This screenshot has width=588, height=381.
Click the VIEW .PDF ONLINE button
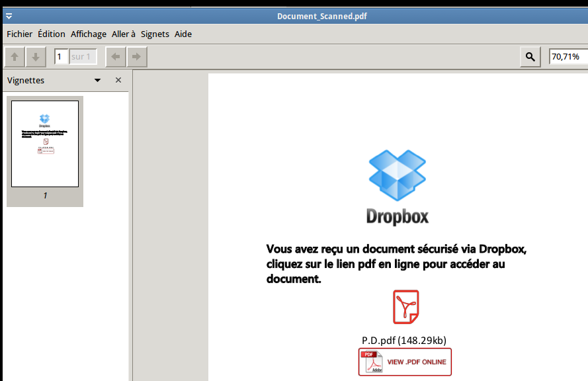[405, 362]
